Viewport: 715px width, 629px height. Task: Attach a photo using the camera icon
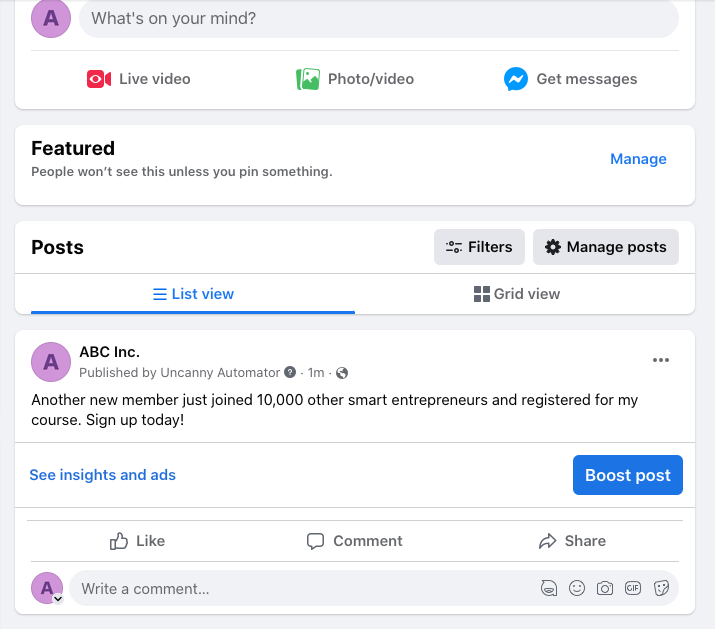coord(605,589)
